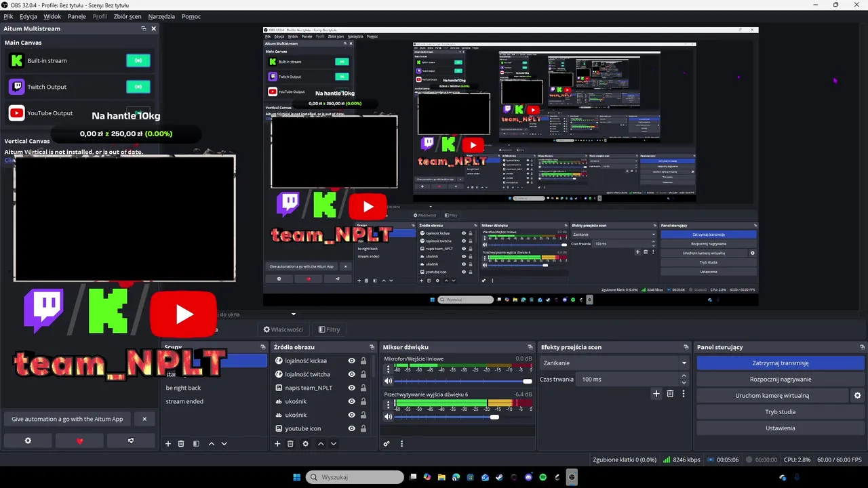Open the Pomoc menu
Screen dimensions: 868x488
point(191,16)
